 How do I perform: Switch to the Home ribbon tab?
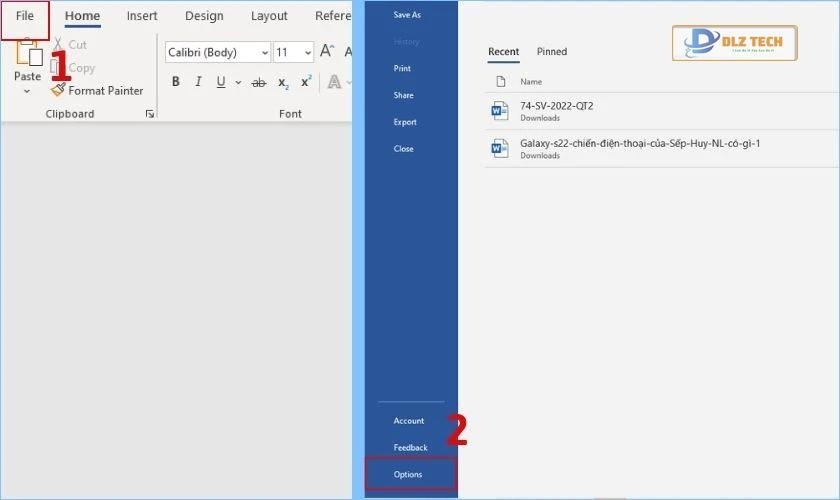[82, 16]
